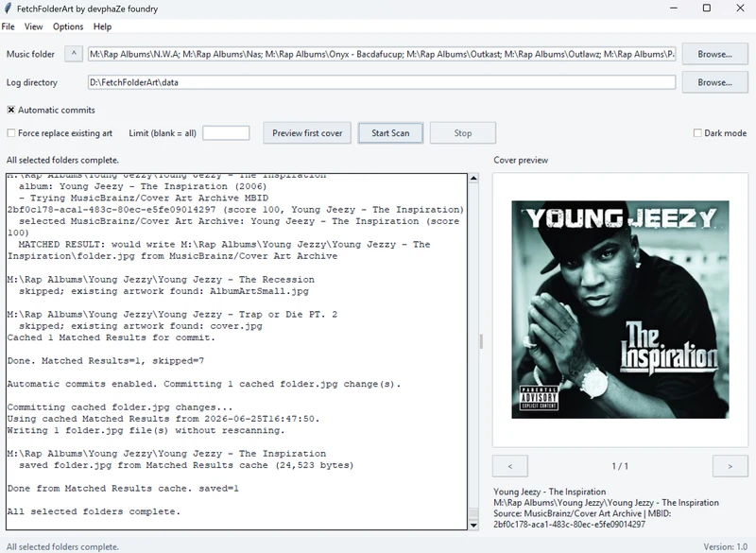Open the View menu
Image resolution: width=756 pixels, height=553 pixels.
tap(34, 26)
